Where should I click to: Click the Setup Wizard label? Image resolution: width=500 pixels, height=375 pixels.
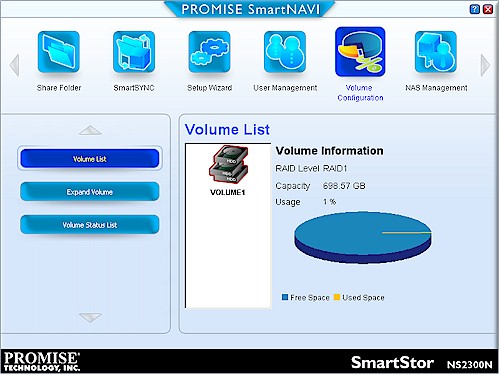pyautogui.click(x=210, y=88)
